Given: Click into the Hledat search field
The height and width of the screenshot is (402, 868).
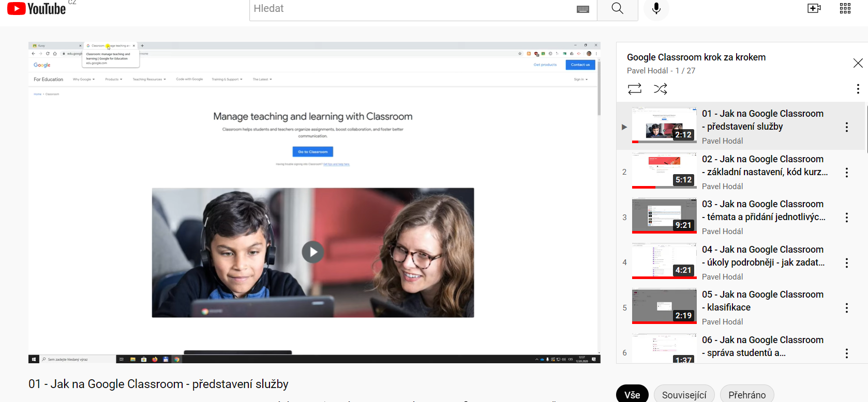Looking at the screenshot, I should [409, 9].
